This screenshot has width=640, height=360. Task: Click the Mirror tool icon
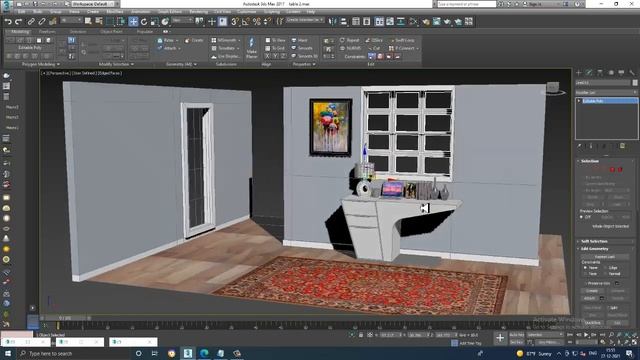point(333,22)
